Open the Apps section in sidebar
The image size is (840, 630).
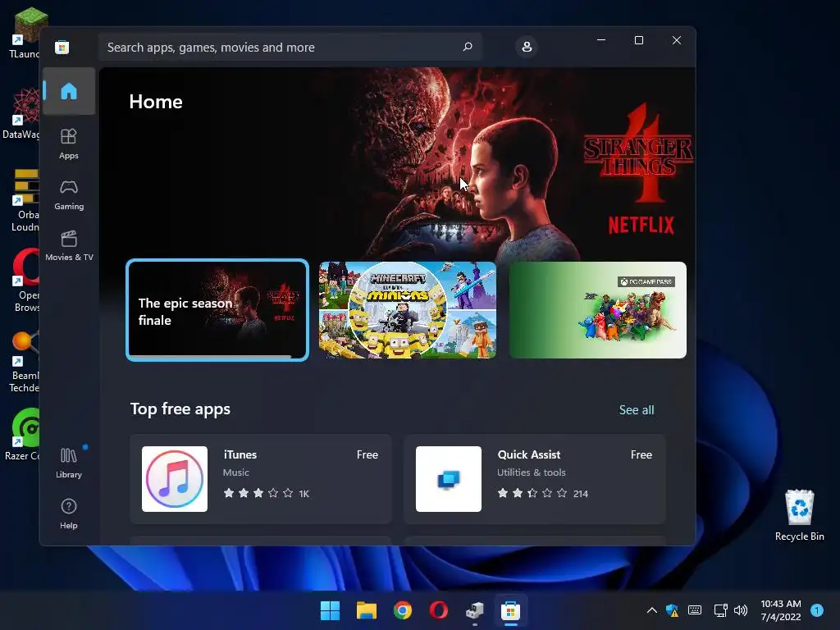[x=69, y=144]
